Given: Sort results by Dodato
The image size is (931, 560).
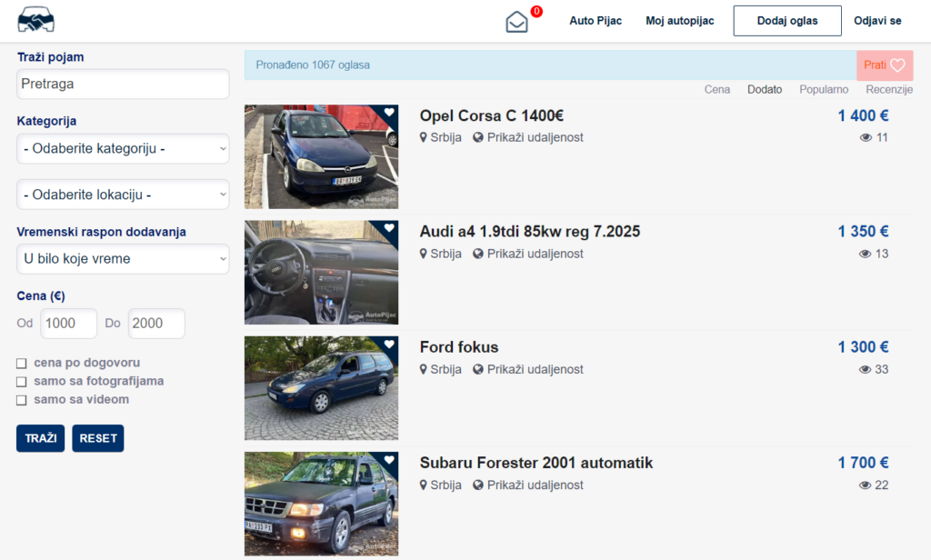Looking at the screenshot, I should (765, 90).
